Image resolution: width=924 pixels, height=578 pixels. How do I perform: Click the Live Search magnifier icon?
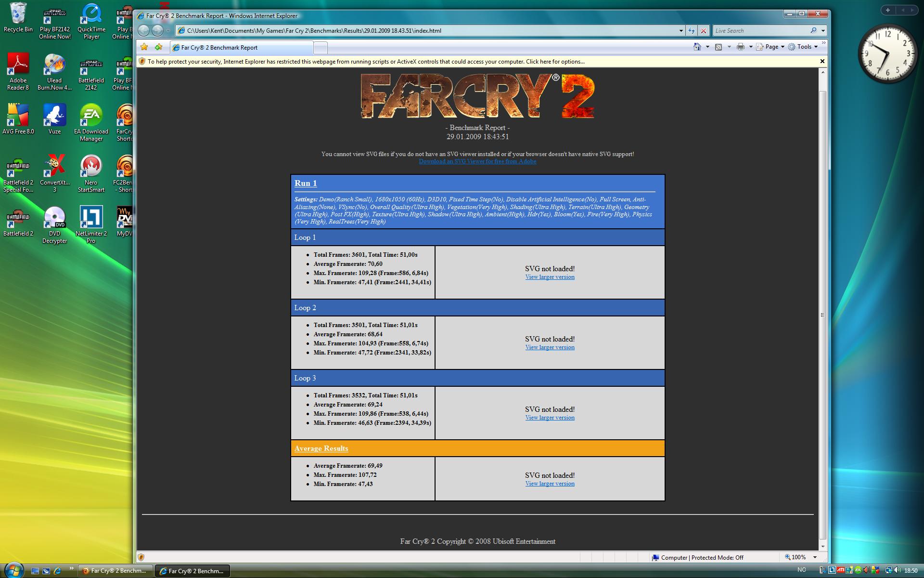pyautogui.click(x=813, y=30)
